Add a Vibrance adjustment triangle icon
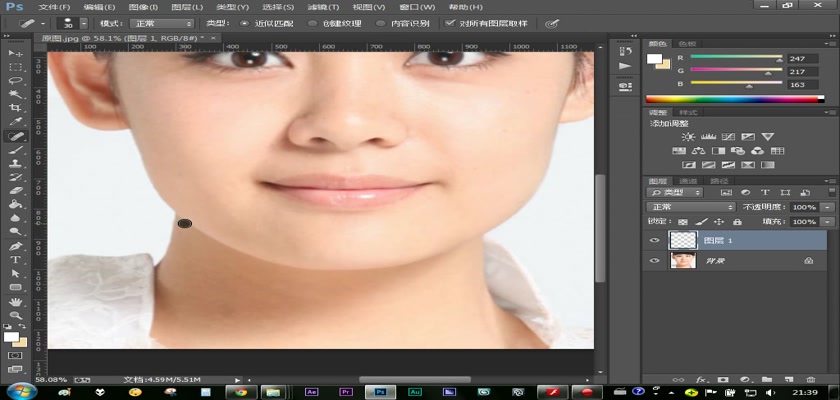Viewport: 840px width, 400px height. 767,137
